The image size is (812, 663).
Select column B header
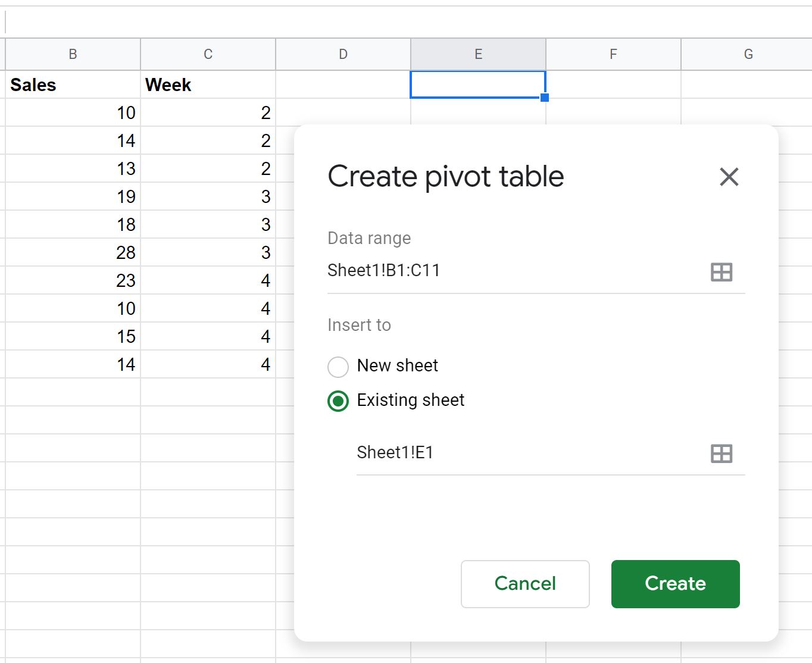(x=73, y=54)
